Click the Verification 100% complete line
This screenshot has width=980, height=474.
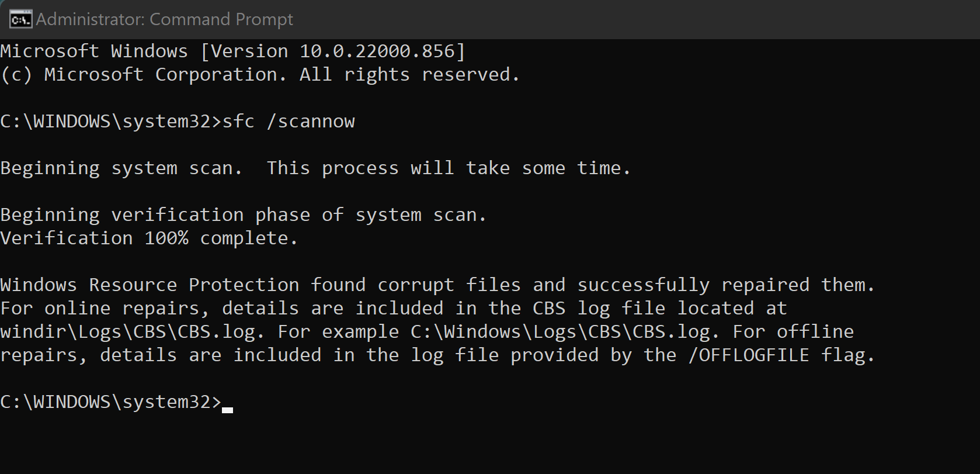[x=149, y=238]
